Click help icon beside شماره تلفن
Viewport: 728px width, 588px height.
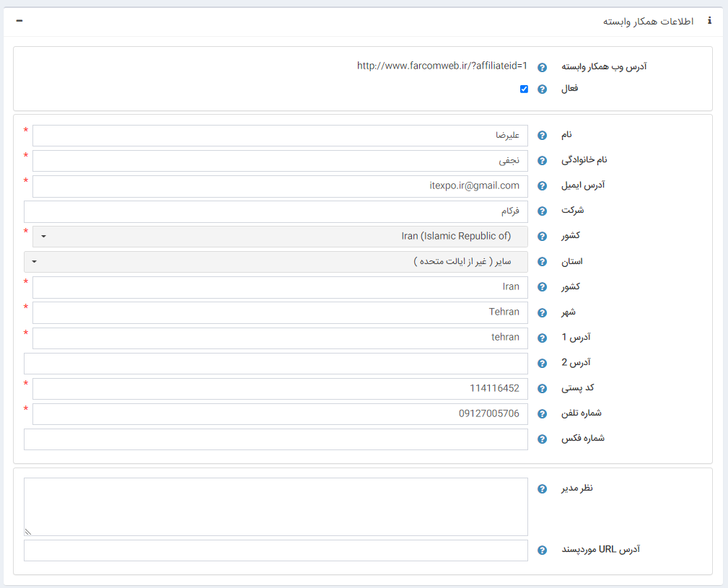pyautogui.click(x=543, y=414)
